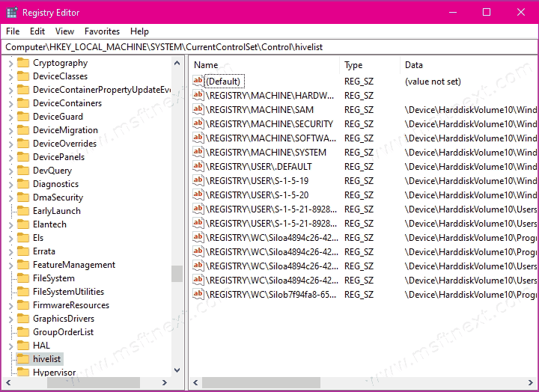This screenshot has width=539, height=392.
Task: Click the registry path address bar
Action: click(269, 47)
